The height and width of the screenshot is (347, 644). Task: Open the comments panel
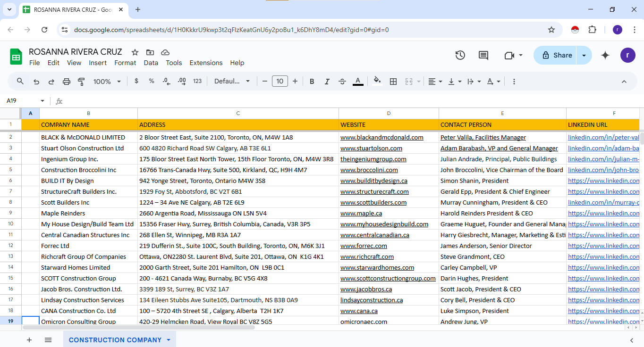click(483, 55)
